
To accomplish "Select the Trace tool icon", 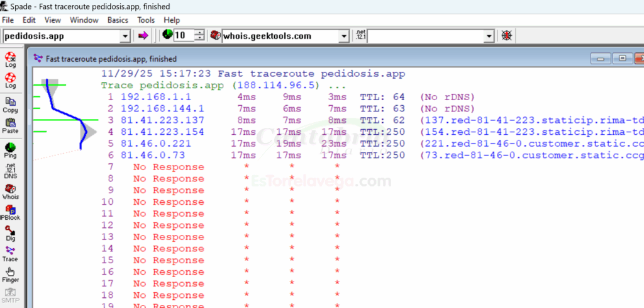I will coord(10,254).
